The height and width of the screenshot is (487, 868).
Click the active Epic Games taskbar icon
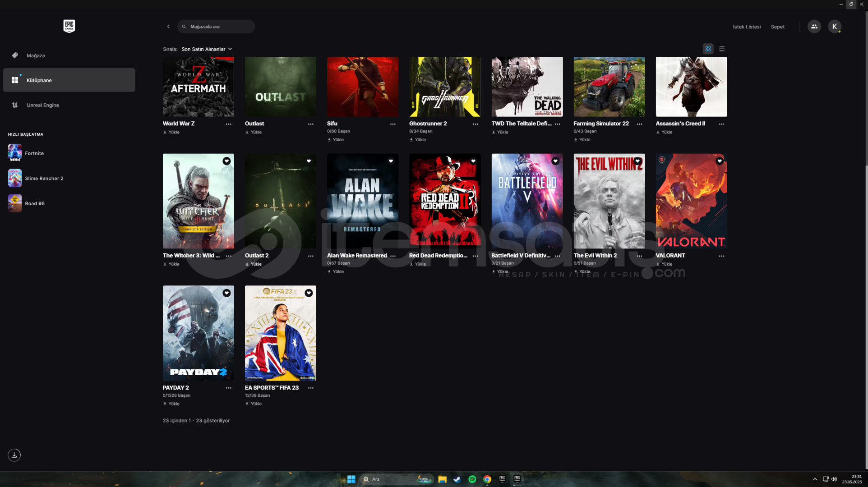(x=517, y=479)
